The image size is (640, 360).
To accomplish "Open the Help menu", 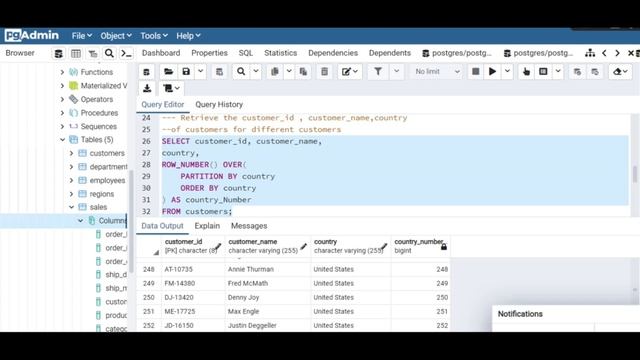I will point(188,36).
